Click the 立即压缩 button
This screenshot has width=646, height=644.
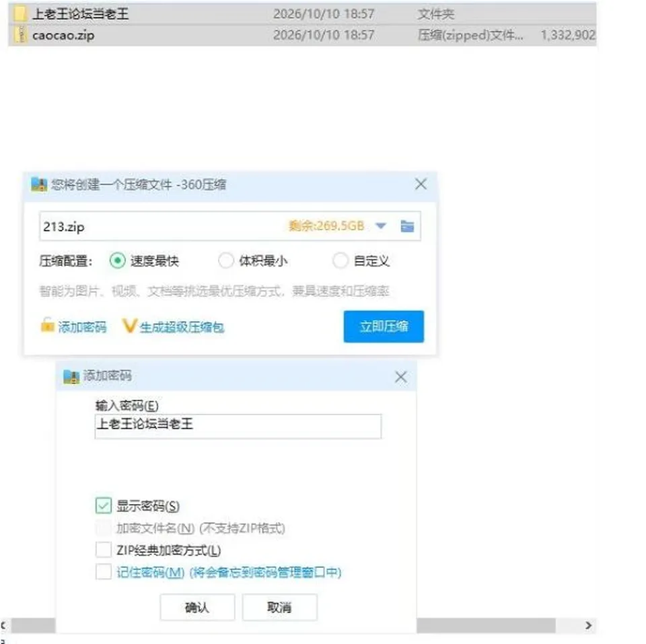384,326
